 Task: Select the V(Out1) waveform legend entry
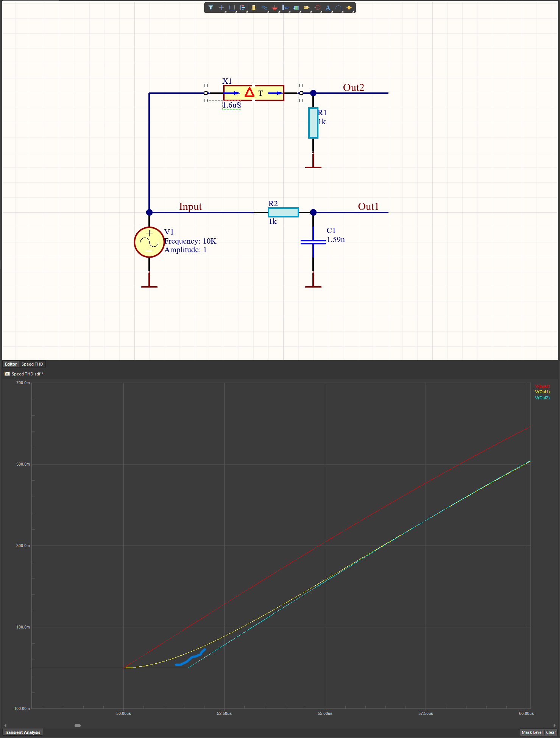point(542,392)
